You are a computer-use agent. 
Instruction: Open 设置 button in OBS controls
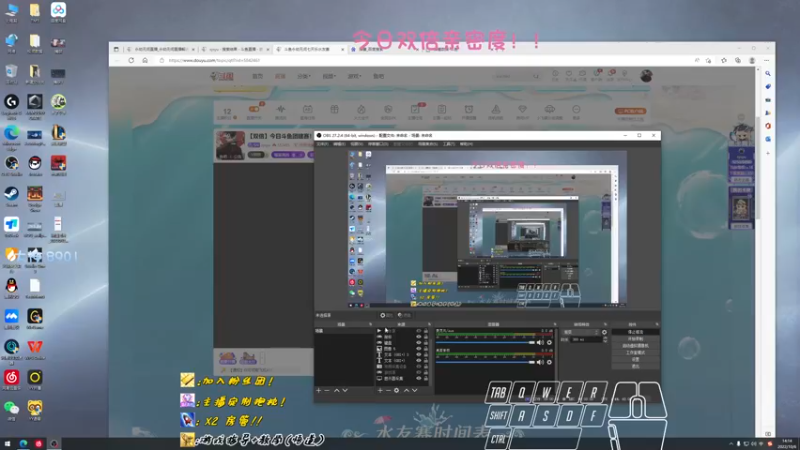pos(636,359)
